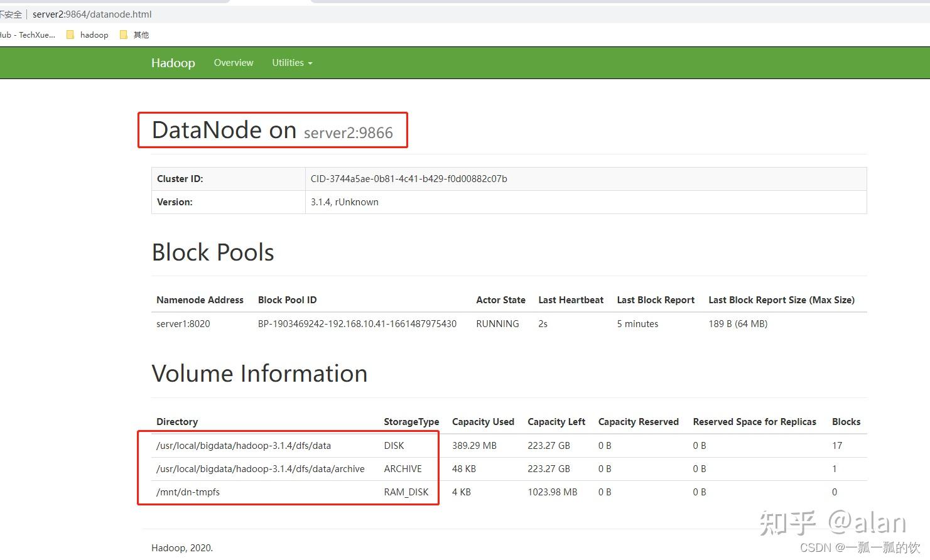Click the namenode address server1:8020
Screen dimensions: 930x560
pos(183,324)
